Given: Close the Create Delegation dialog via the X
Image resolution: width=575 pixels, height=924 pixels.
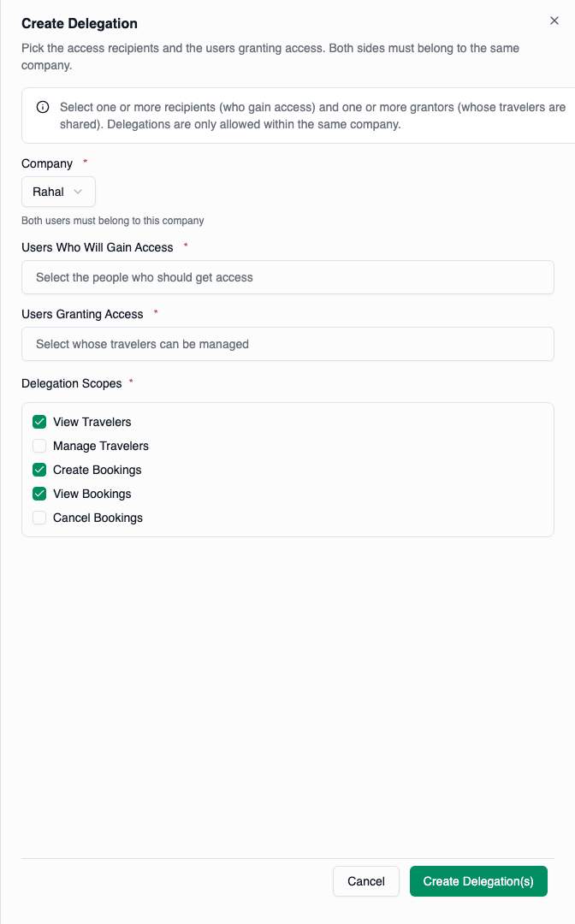Looking at the screenshot, I should coord(554,21).
